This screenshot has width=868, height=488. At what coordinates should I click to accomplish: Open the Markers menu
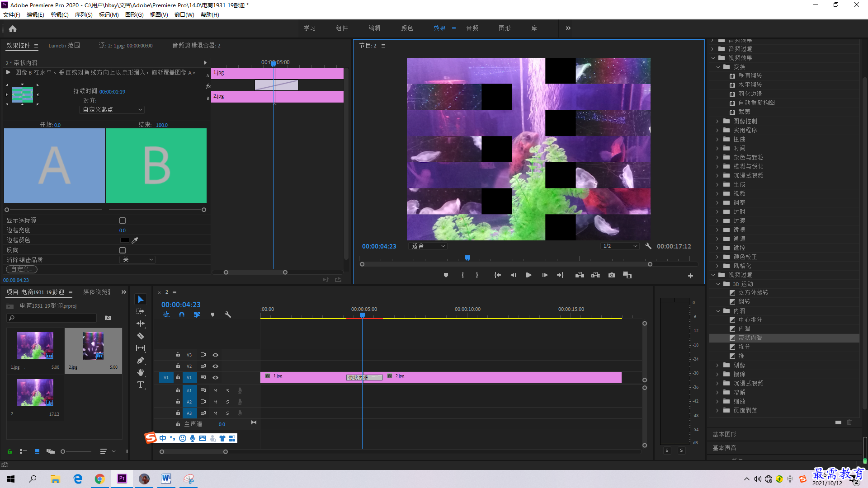[109, 15]
